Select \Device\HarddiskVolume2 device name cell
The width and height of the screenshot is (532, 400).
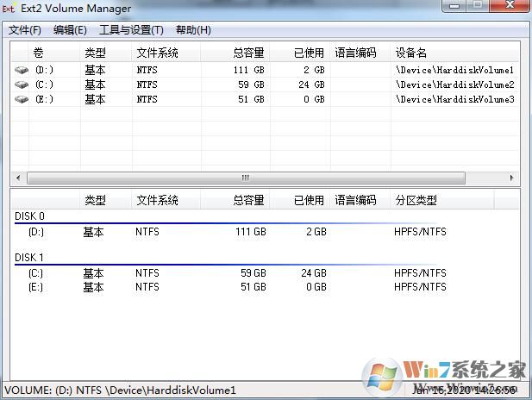(454, 84)
